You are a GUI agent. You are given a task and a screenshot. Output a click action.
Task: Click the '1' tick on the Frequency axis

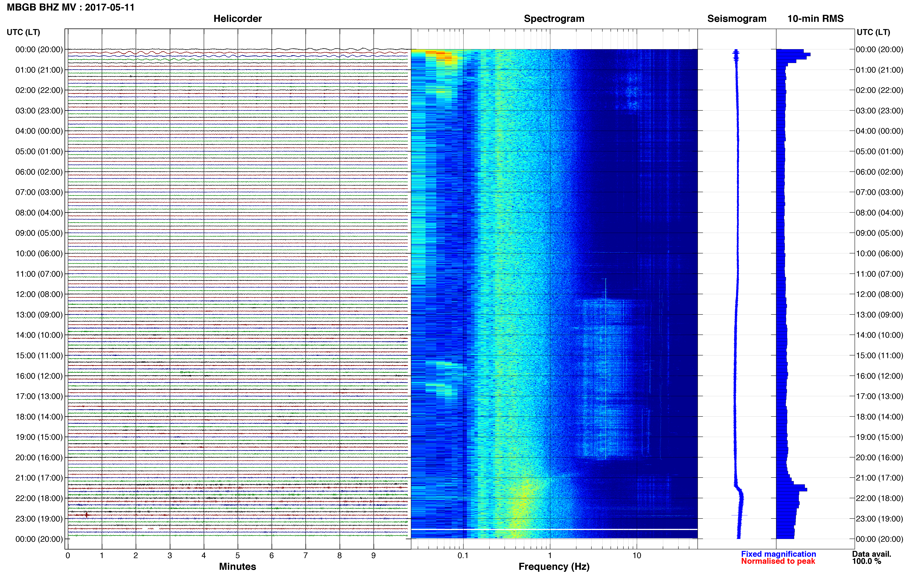click(550, 556)
